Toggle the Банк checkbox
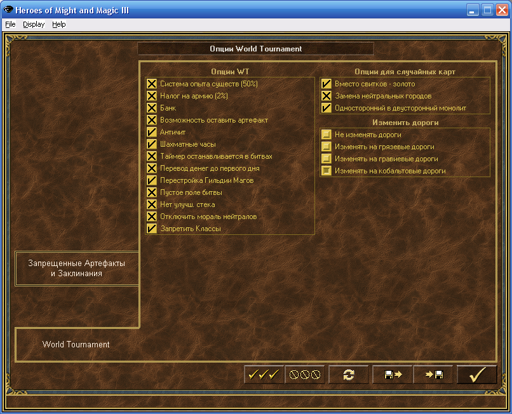The width and height of the screenshot is (512, 414). (x=152, y=108)
